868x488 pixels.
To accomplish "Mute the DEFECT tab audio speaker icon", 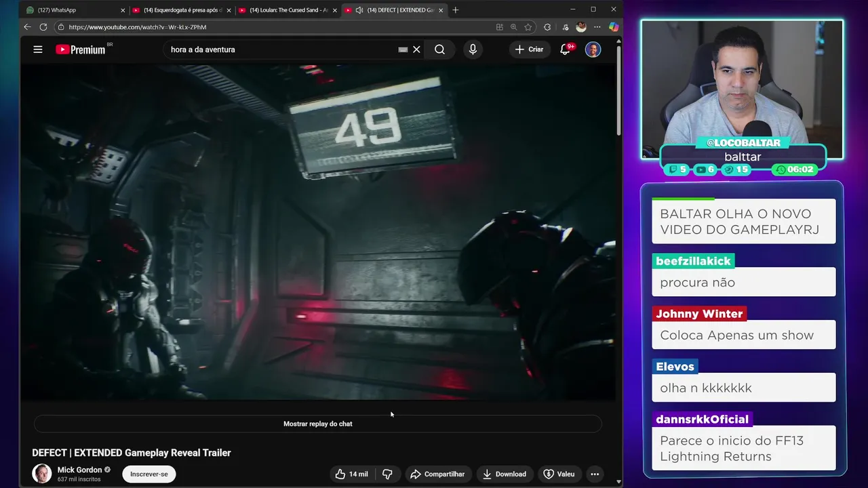I will click(x=359, y=10).
